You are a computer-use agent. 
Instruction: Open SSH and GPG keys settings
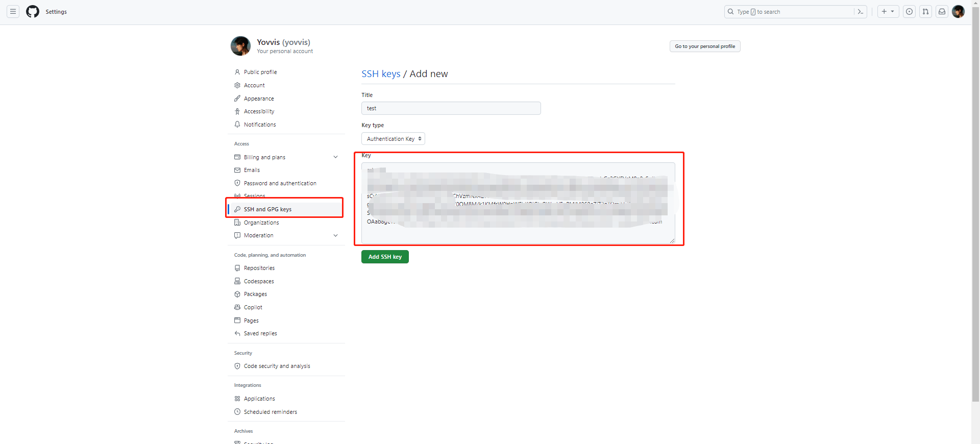(x=267, y=209)
